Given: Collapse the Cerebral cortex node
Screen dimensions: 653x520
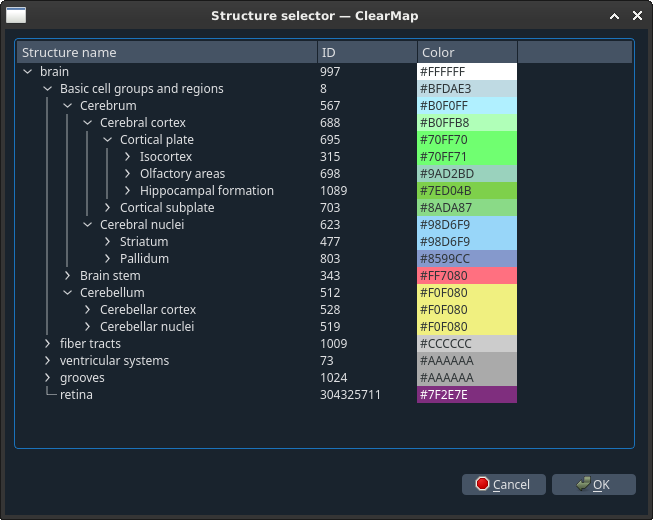Looking at the screenshot, I should [88, 123].
